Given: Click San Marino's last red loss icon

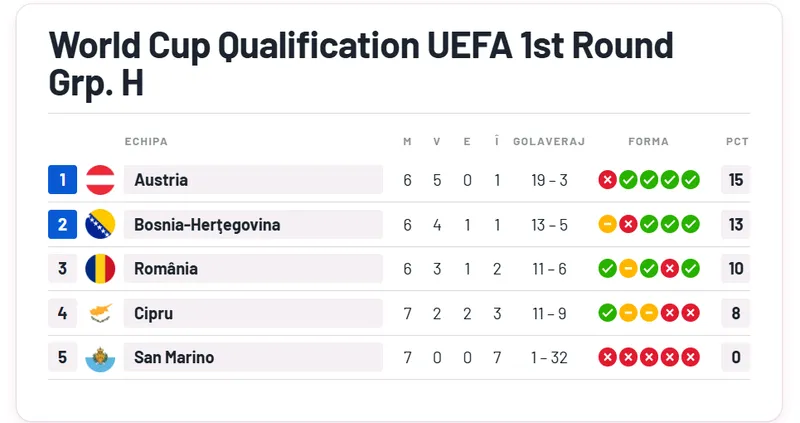Looking at the screenshot, I should pos(691,357).
